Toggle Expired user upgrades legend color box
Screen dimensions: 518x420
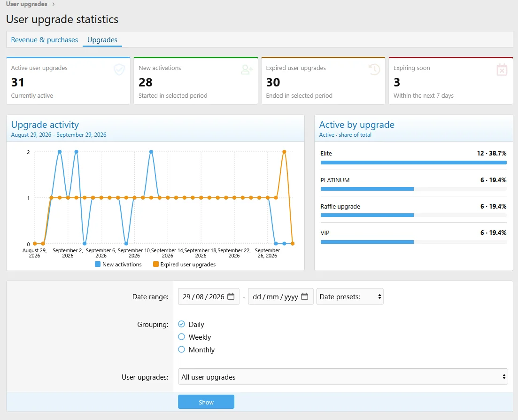pos(155,264)
